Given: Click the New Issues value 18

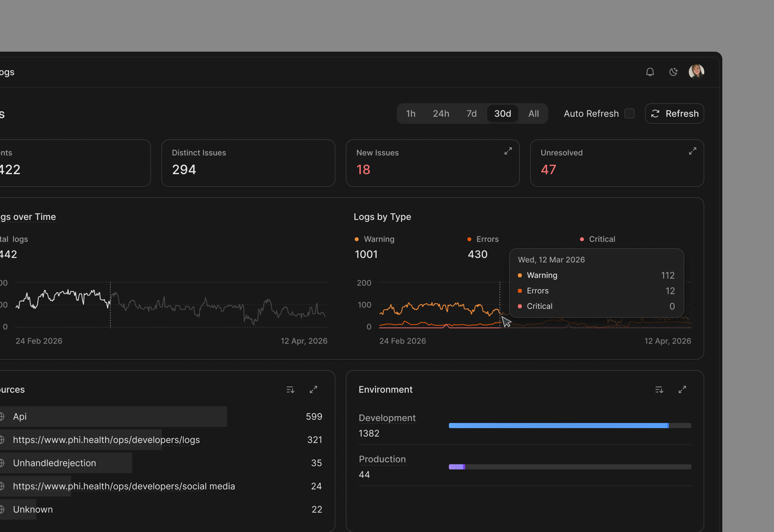Looking at the screenshot, I should click(363, 170).
